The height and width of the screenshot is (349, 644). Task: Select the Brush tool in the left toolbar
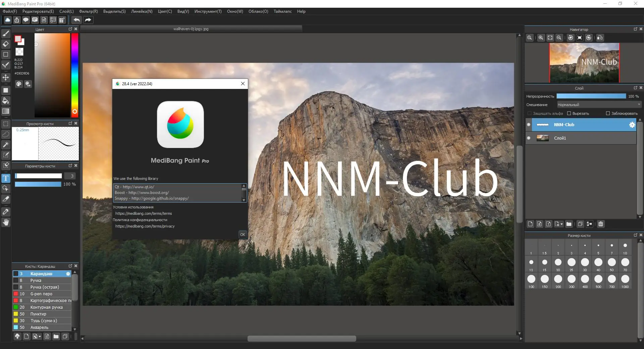6,34
